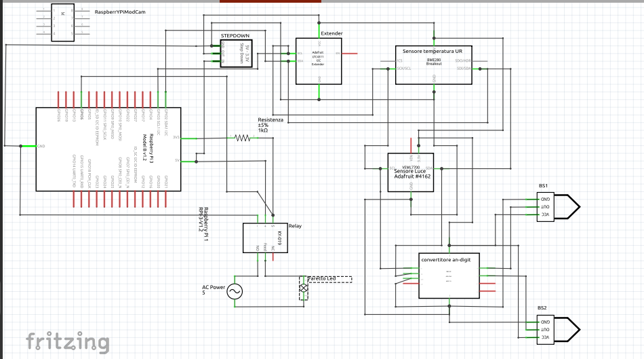Click the AC Power label
The image size is (644, 359).
214,290
